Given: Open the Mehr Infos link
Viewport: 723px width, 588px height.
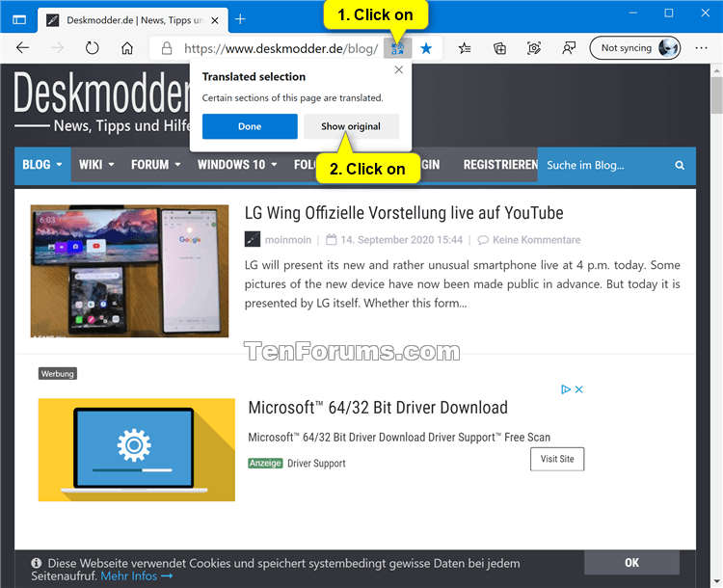Looking at the screenshot, I should coord(137,576).
